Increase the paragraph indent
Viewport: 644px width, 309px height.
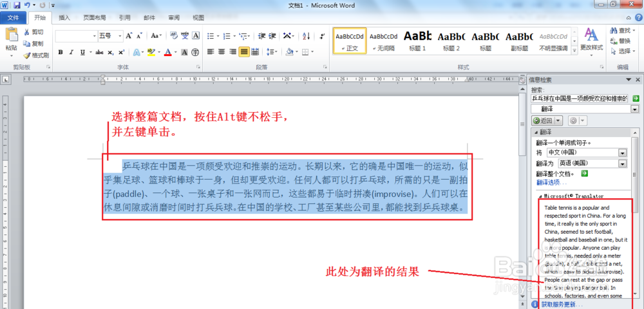272,36
